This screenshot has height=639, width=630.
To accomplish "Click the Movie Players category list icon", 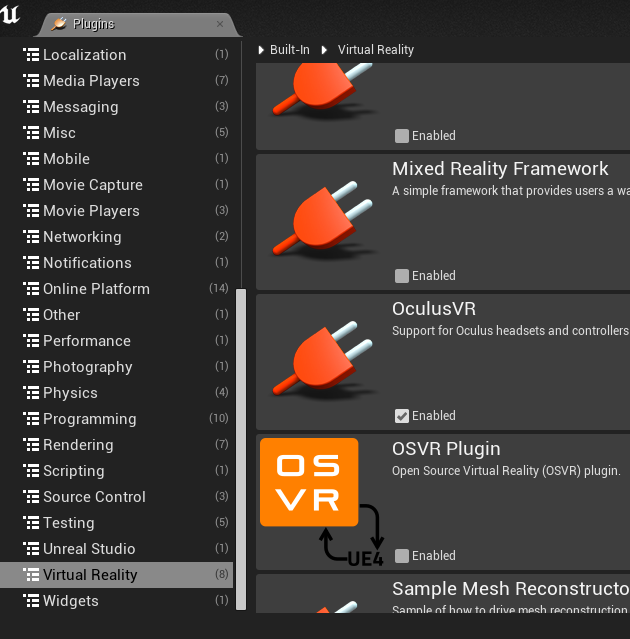I will click(x=31, y=211).
